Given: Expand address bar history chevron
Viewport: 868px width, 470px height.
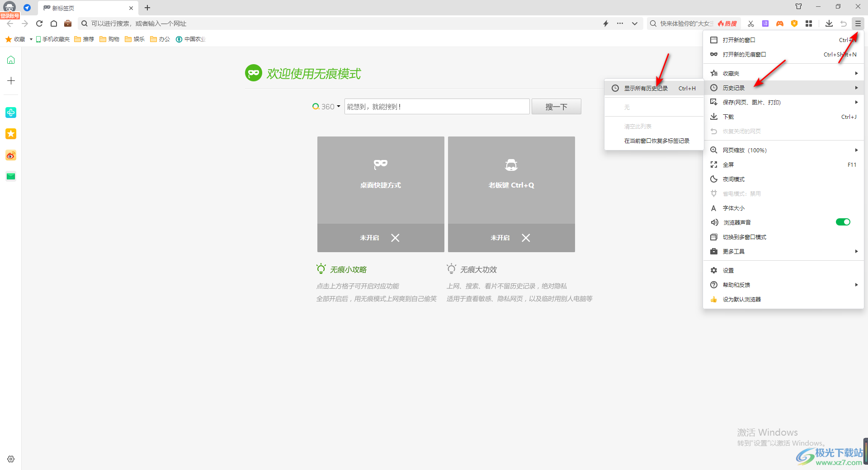Looking at the screenshot, I should (635, 23).
